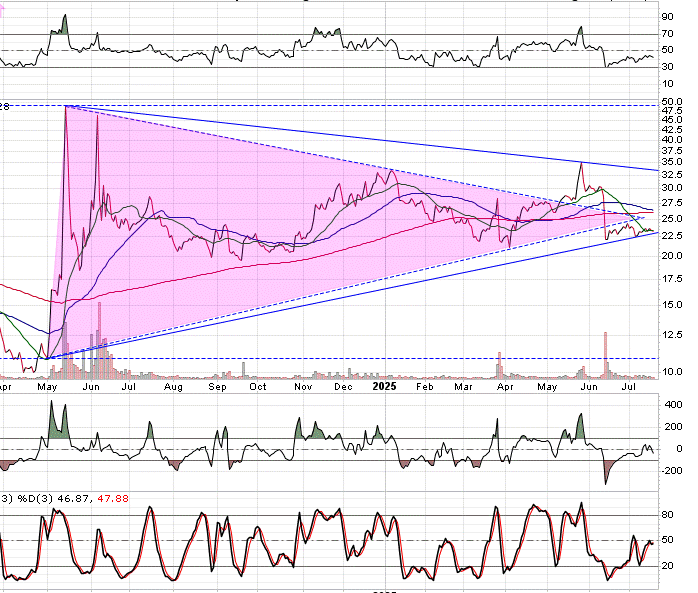Click the 70 level on RSI axis
The width and height of the screenshot is (698, 593).
coord(667,33)
